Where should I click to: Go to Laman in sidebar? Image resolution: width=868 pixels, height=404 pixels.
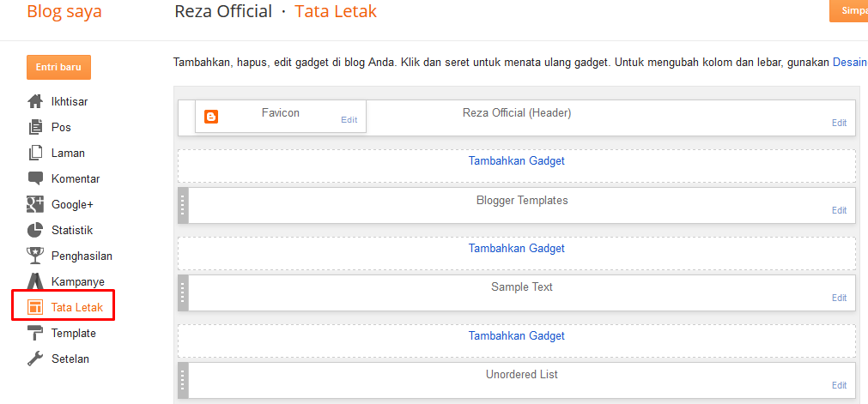click(68, 154)
